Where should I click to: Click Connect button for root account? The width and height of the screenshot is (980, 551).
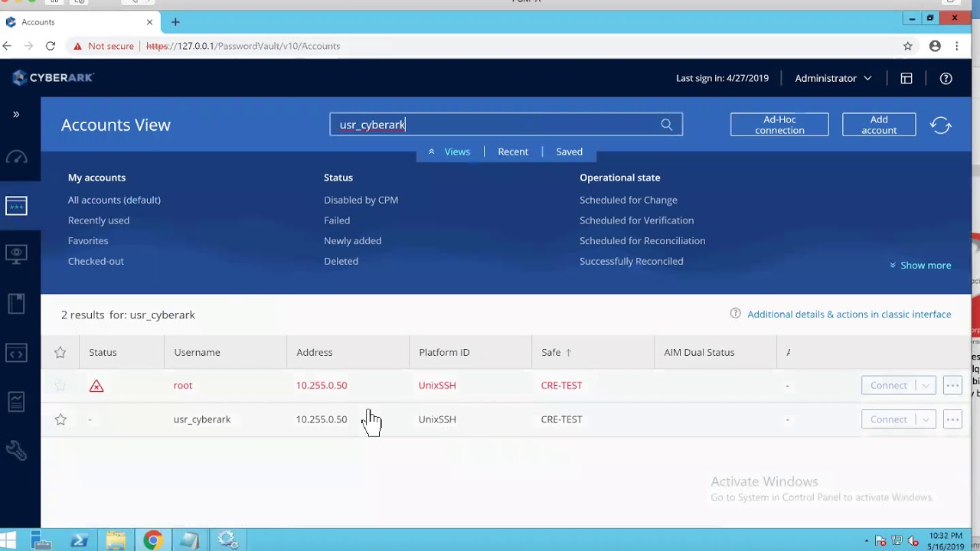coord(889,386)
